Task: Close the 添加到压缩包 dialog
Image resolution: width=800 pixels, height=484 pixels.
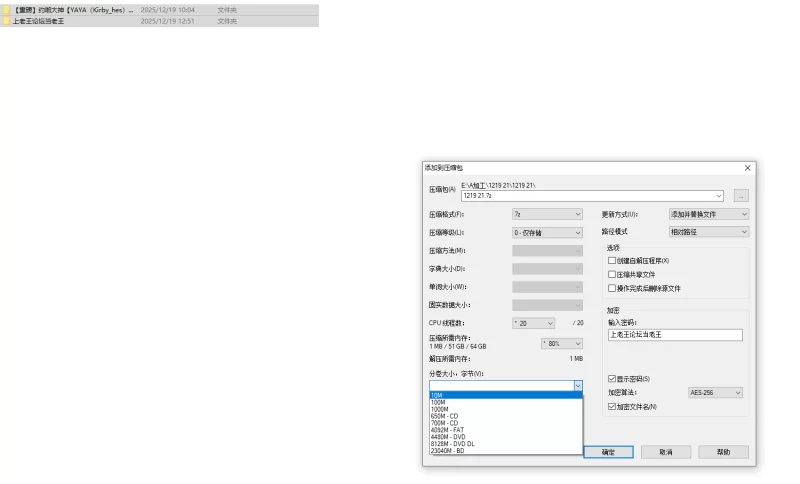Action: (747, 168)
